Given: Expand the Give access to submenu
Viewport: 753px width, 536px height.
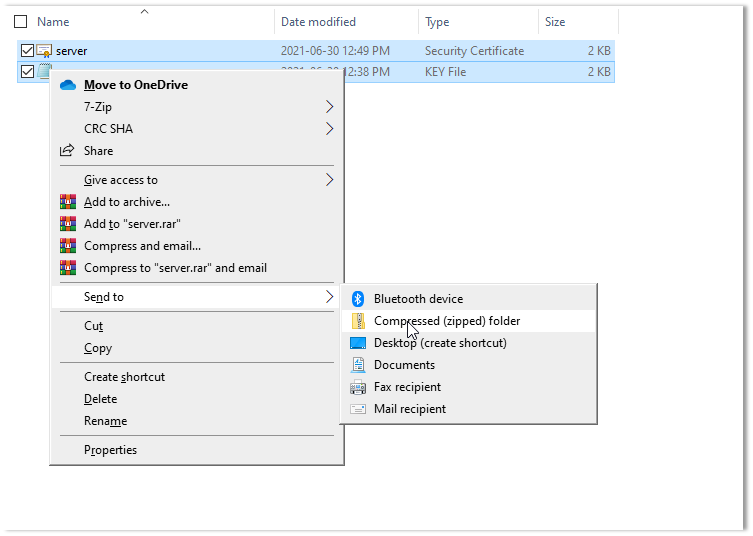Looking at the screenshot, I should (330, 180).
